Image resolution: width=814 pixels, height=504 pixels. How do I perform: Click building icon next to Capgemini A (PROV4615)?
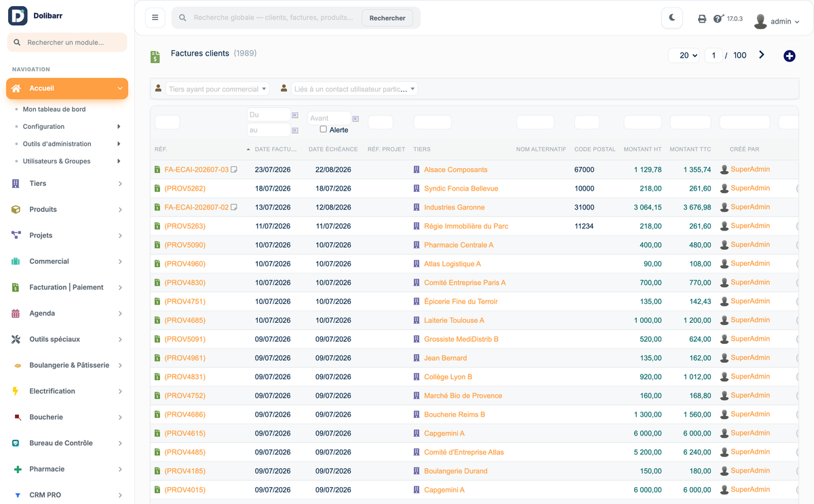tap(416, 433)
